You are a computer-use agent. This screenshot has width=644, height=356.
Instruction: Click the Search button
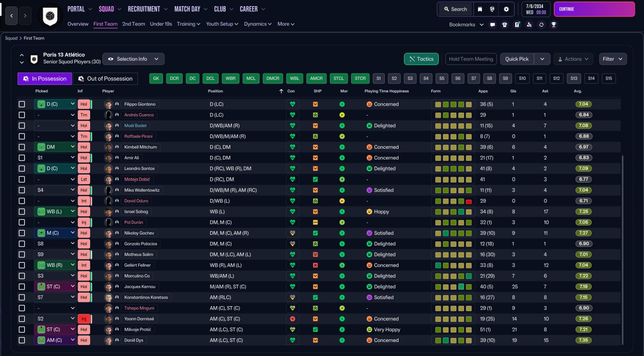[x=455, y=9]
